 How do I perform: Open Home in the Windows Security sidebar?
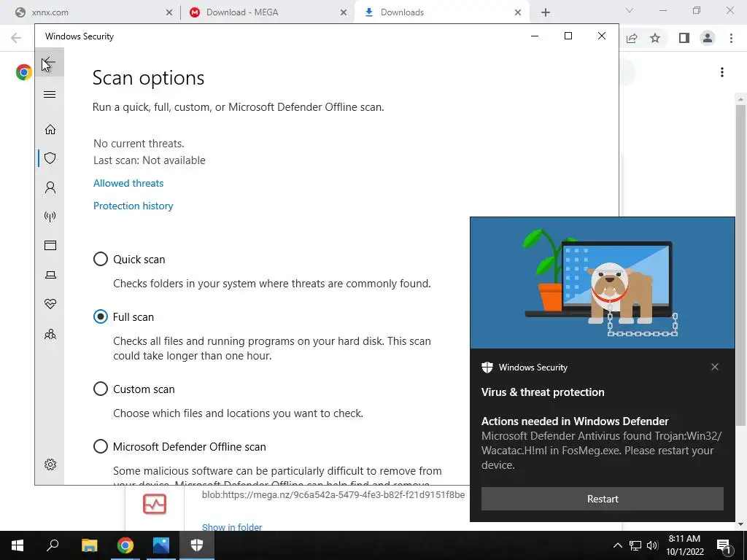(50, 130)
